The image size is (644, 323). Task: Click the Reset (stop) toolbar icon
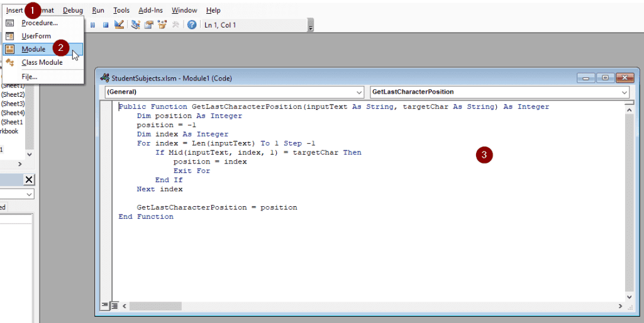pos(105,25)
